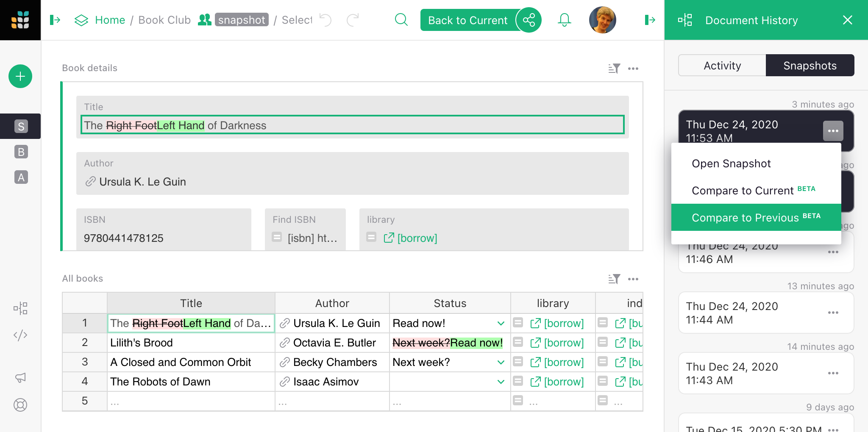Open the Code View icon in sidebar
Screen dimensions: 868x432
coord(20,335)
